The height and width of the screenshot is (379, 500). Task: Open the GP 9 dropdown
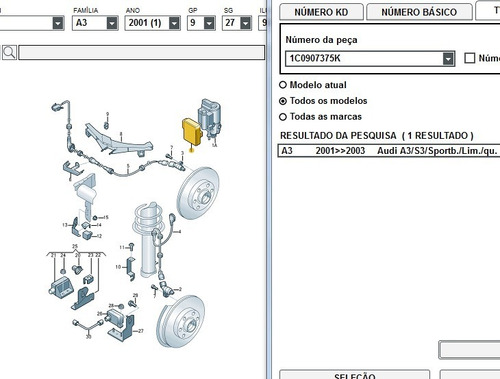(209, 23)
